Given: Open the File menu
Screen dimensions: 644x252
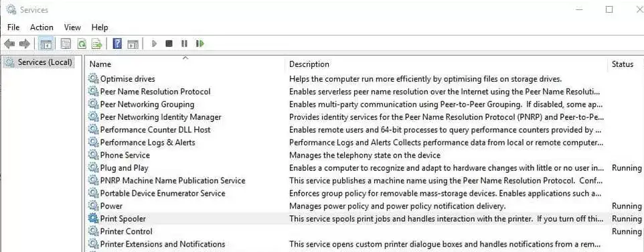Looking at the screenshot, I should click(x=13, y=27).
